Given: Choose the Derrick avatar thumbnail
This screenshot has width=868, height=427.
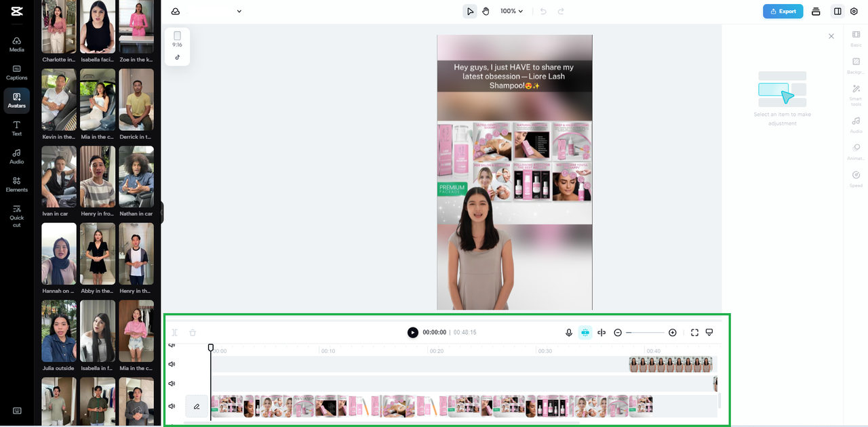Looking at the screenshot, I should point(136,100).
